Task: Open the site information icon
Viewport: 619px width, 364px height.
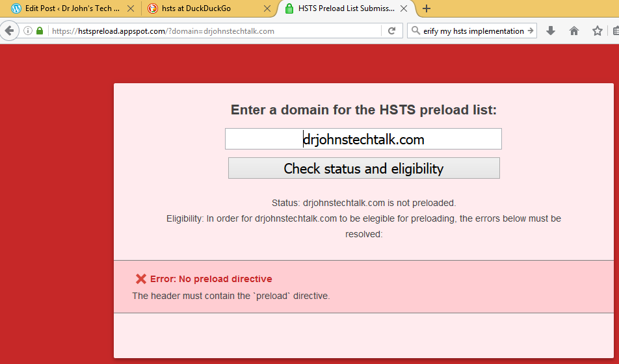Action: [27, 31]
